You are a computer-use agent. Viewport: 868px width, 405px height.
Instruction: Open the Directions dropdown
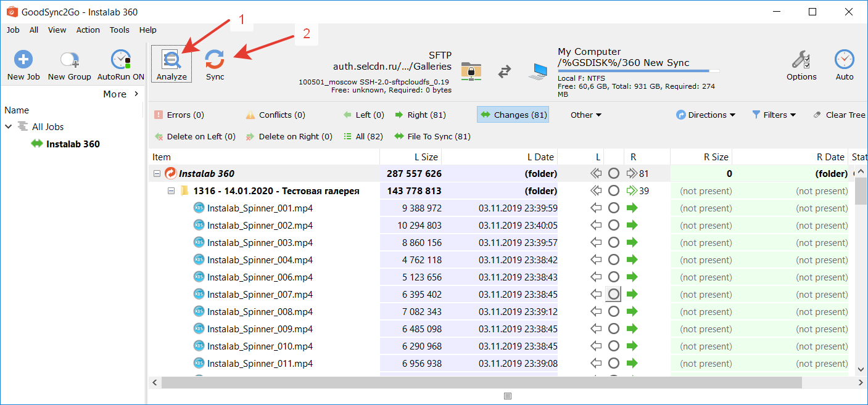[x=706, y=115]
